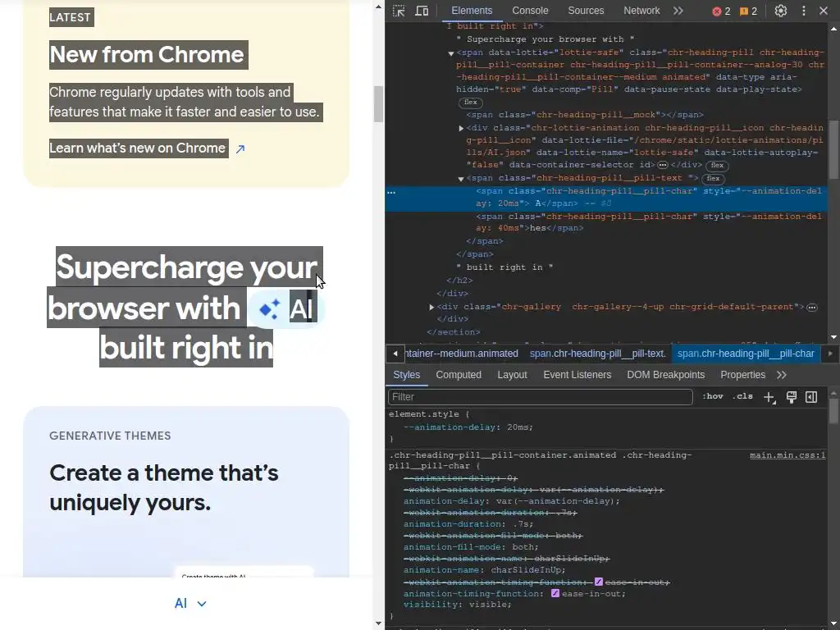Switch to the Sources tab
840x630 pixels.
pyautogui.click(x=586, y=11)
